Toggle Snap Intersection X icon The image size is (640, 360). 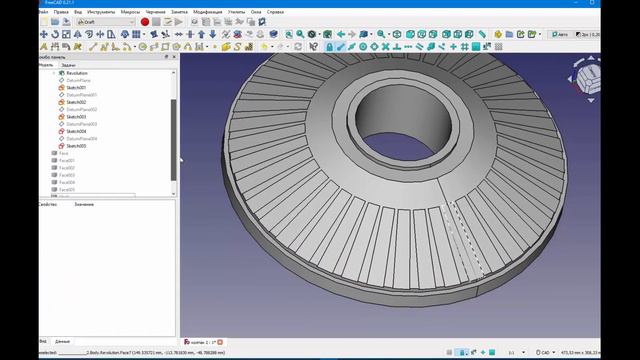click(x=385, y=47)
